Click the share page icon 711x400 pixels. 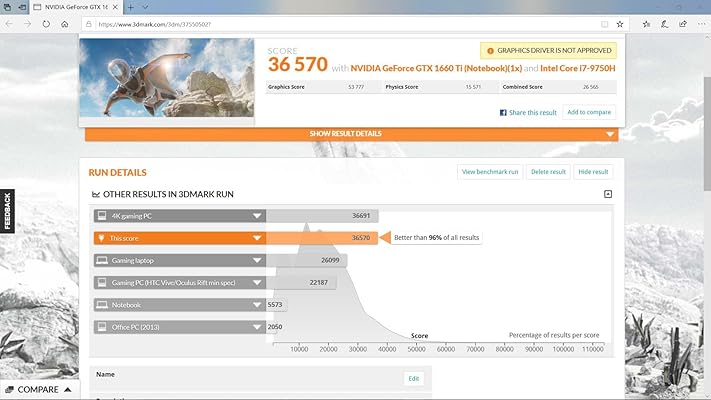(683, 24)
